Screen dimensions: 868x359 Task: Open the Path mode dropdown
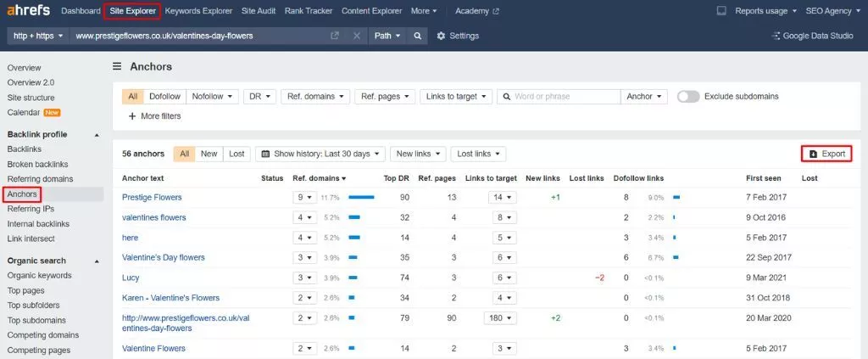[x=387, y=36]
